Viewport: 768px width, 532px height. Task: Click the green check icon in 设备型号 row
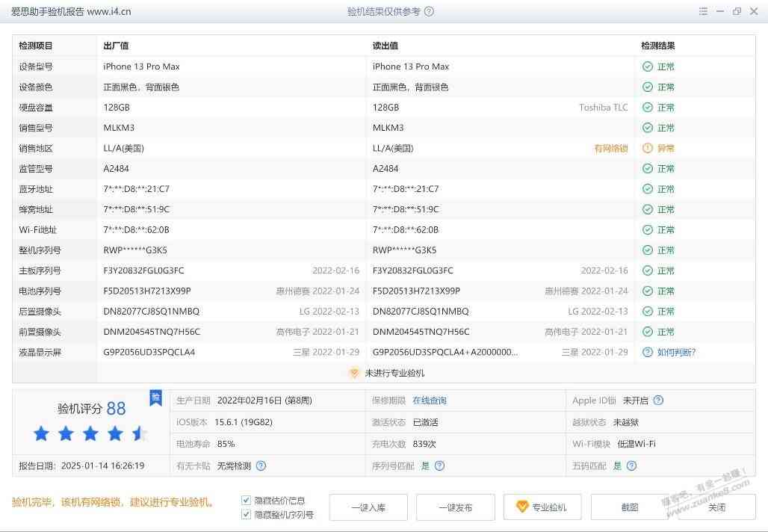click(648, 66)
